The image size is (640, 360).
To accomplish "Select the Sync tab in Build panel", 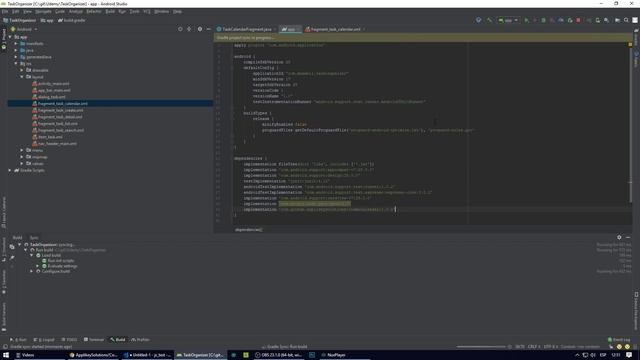I will [34, 238].
